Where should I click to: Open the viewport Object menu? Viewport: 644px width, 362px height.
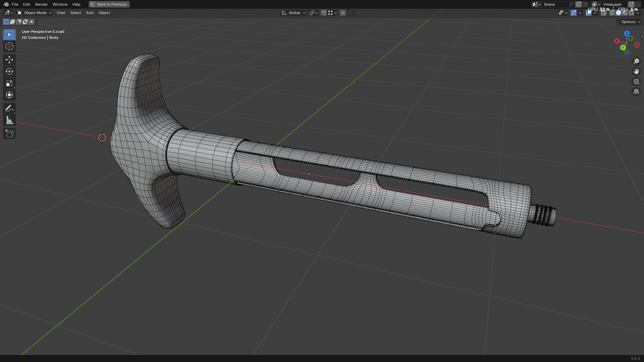(104, 13)
